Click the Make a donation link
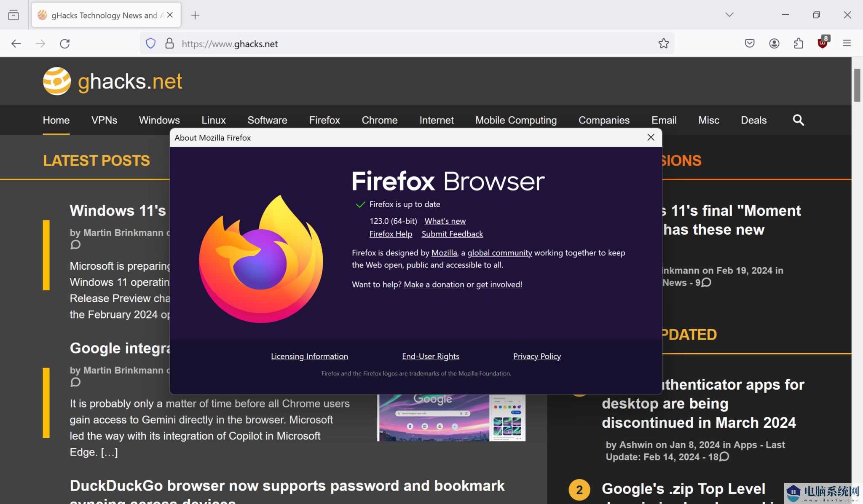This screenshot has width=863, height=504. [434, 284]
